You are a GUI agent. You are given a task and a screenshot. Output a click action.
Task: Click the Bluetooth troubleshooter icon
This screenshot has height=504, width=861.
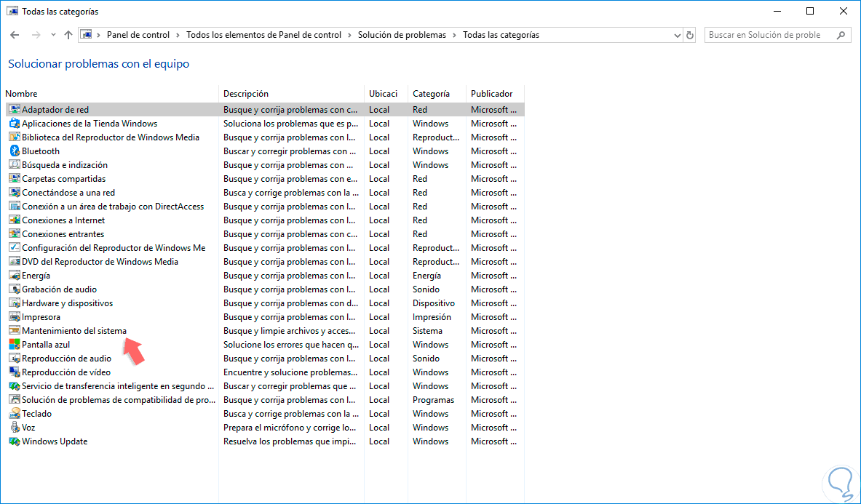click(x=15, y=151)
